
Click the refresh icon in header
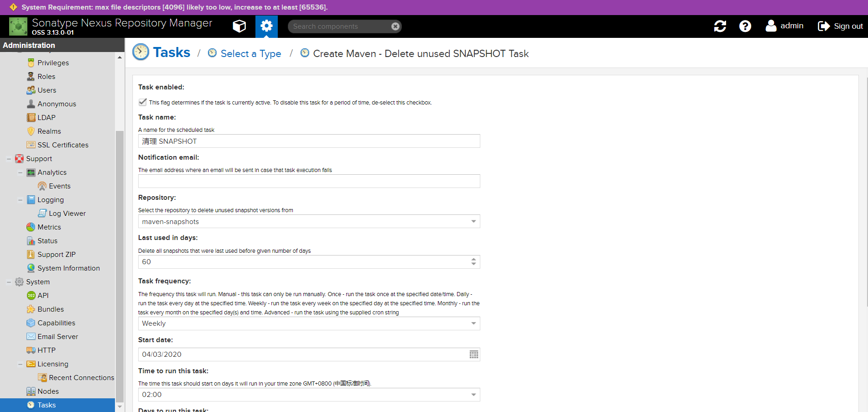[x=720, y=26]
